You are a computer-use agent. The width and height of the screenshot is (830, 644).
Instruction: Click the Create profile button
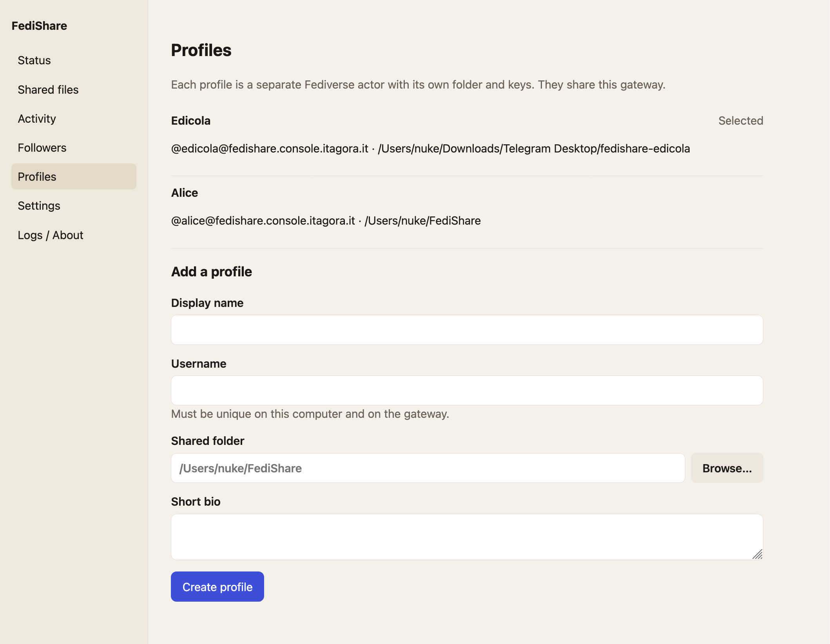[217, 587]
